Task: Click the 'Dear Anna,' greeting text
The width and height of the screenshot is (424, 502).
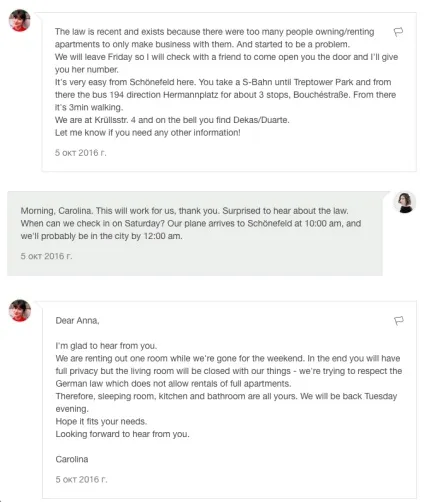Action: [77, 321]
